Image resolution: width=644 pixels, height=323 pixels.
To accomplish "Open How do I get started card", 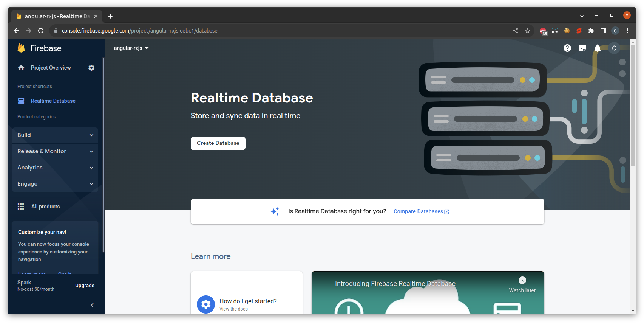I will tap(247, 292).
